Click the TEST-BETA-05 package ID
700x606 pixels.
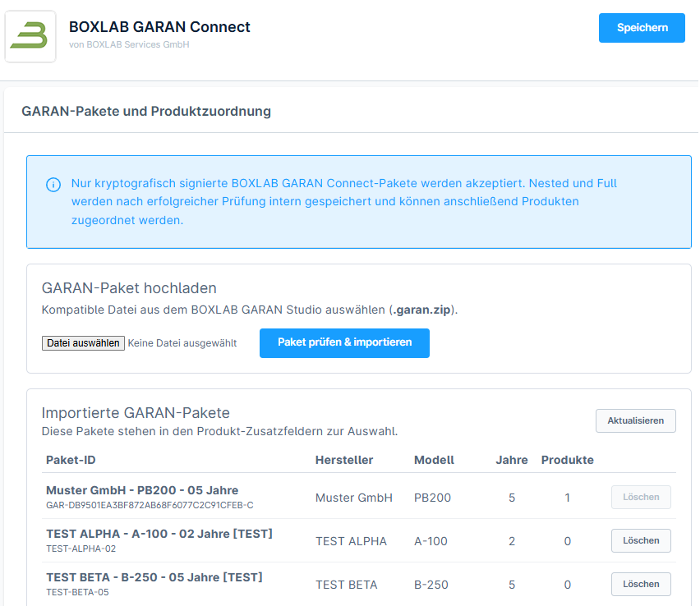pos(77,592)
